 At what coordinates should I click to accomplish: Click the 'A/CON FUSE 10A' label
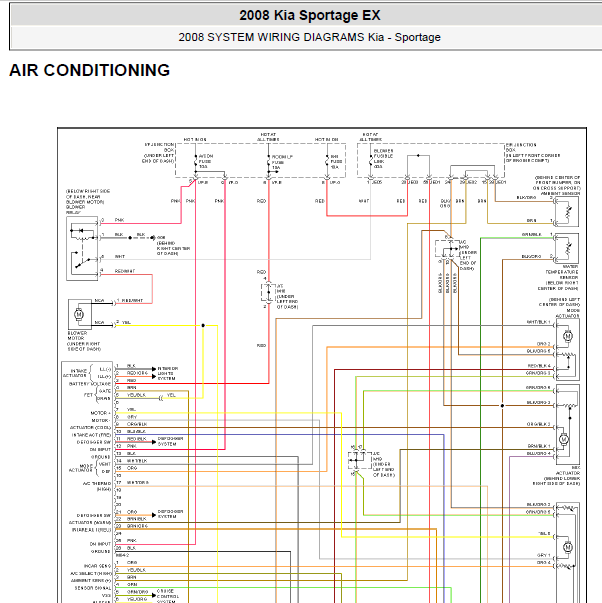click(206, 162)
